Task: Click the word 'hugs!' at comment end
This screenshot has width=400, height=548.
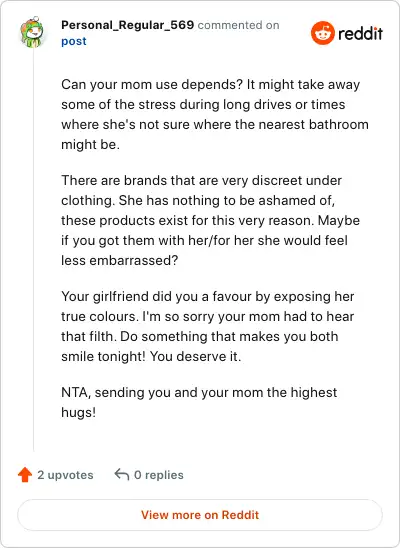Action: pos(79,412)
